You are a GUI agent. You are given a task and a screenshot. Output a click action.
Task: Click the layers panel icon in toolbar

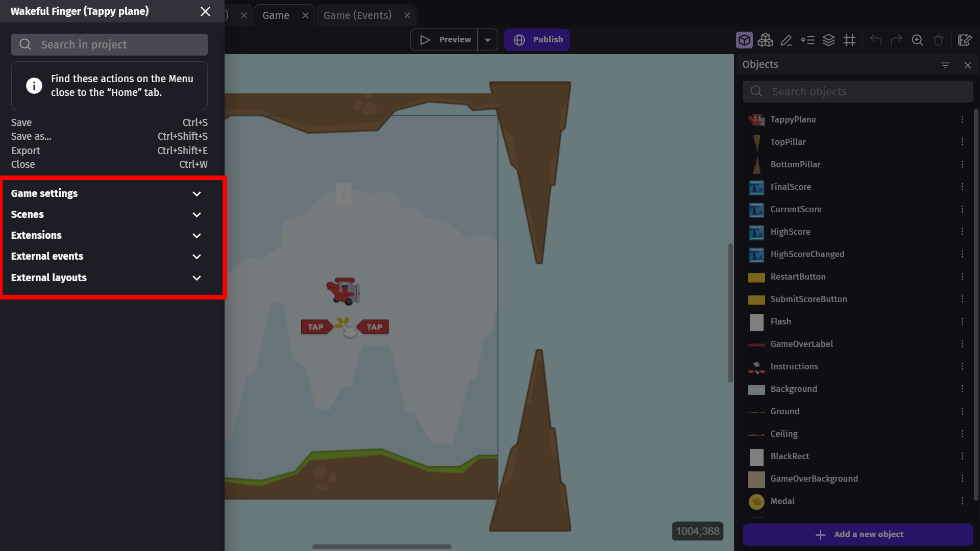pos(828,40)
